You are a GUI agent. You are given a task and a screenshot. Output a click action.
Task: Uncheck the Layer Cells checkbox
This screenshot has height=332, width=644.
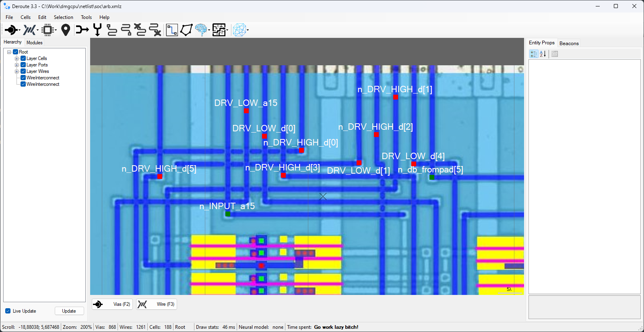pos(23,58)
